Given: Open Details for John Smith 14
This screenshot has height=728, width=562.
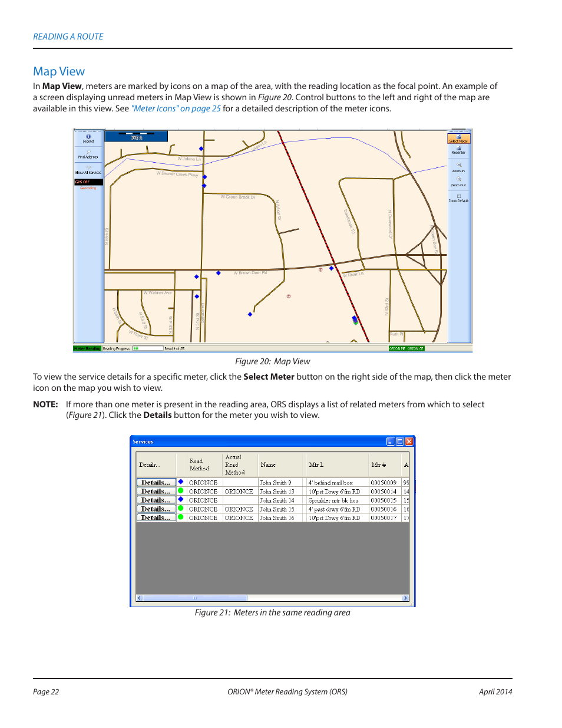Looking at the screenshot, I should (x=156, y=500).
